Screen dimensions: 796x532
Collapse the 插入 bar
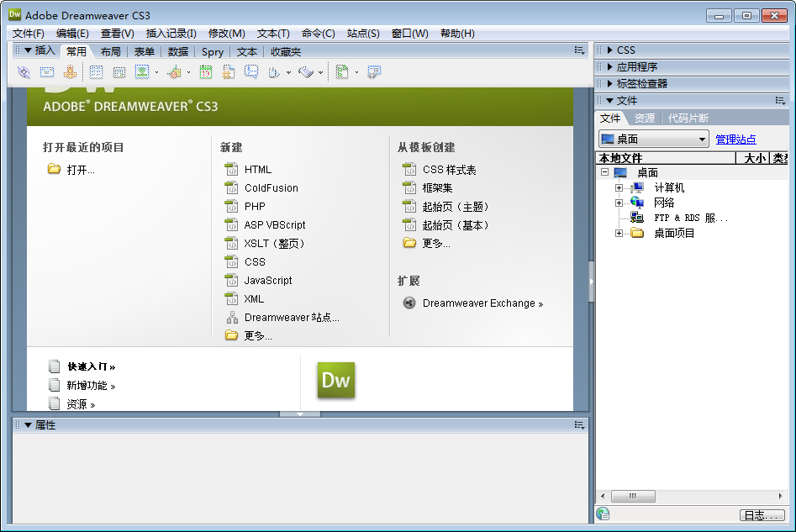click(28, 50)
